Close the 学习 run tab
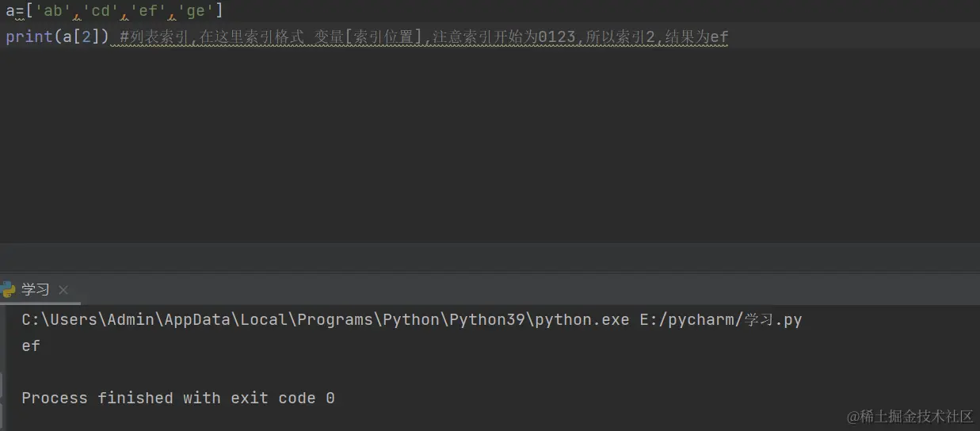The height and width of the screenshot is (431, 980). [x=64, y=290]
